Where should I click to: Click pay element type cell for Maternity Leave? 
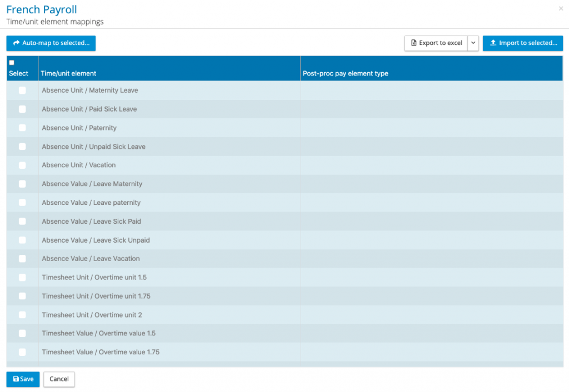(431, 91)
